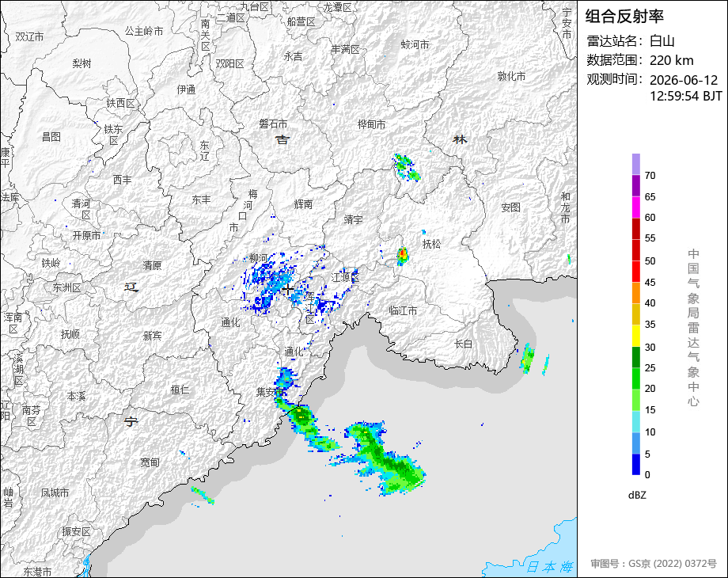Pick the orange swatch between 40 and 45
This screenshot has width=728, height=578.
(x=635, y=292)
